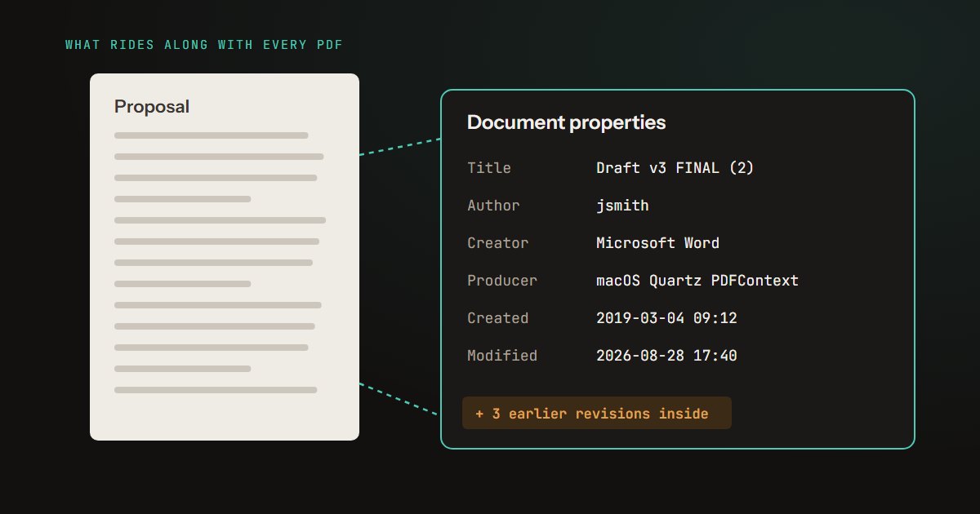Viewport: 980px width, 514px height.
Task: Select the 'Draft v3 FINAL (2)' value
Action: (x=675, y=168)
